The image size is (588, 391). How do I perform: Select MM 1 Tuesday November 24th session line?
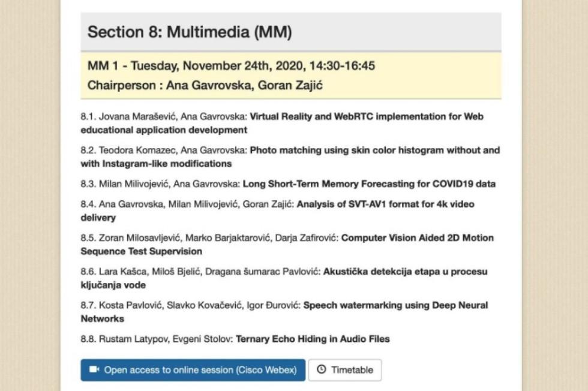[231, 65]
